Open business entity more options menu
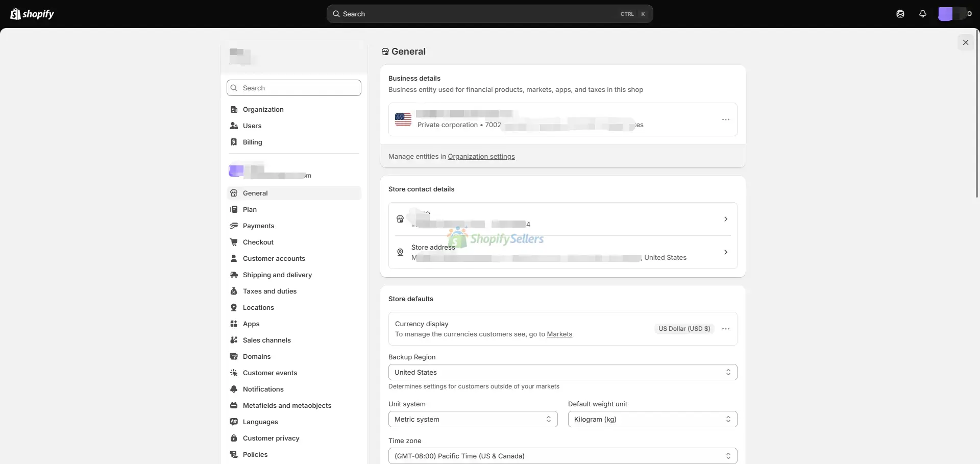 (726, 119)
